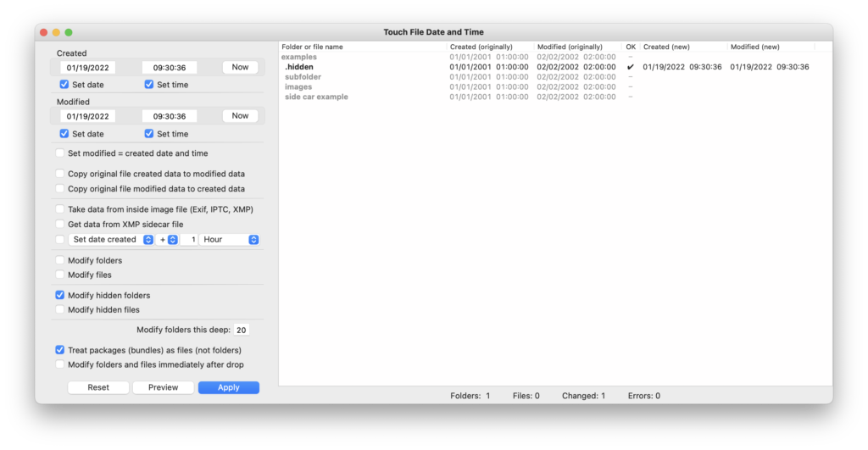This screenshot has height=450, width=868.
Task: Close the Touch File Date and Time window
Action: (44, 32)
